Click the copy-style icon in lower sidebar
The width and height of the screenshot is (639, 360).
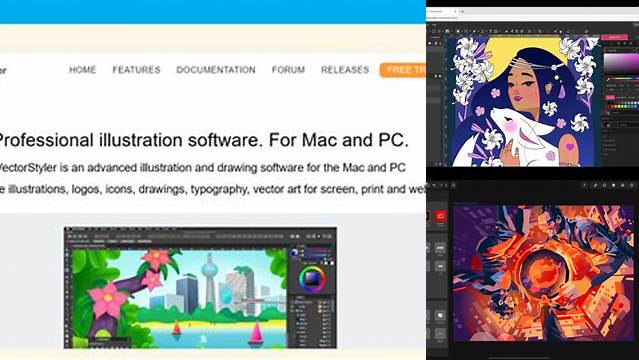tap(440, 316)
